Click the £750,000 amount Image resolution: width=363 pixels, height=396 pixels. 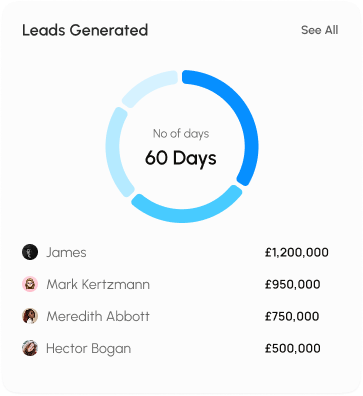292,316
